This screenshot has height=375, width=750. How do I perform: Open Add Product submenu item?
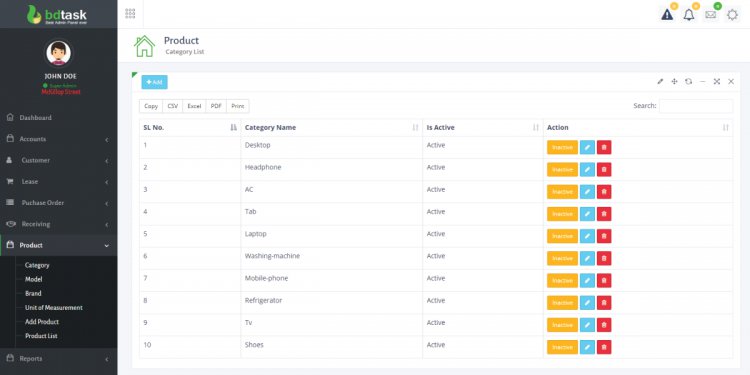click(42, 322)
